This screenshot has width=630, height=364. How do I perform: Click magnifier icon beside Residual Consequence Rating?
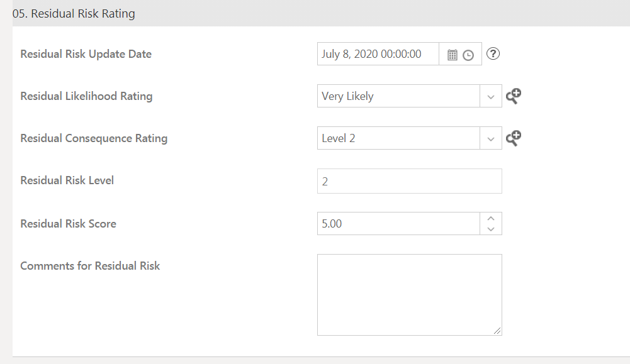514,138
